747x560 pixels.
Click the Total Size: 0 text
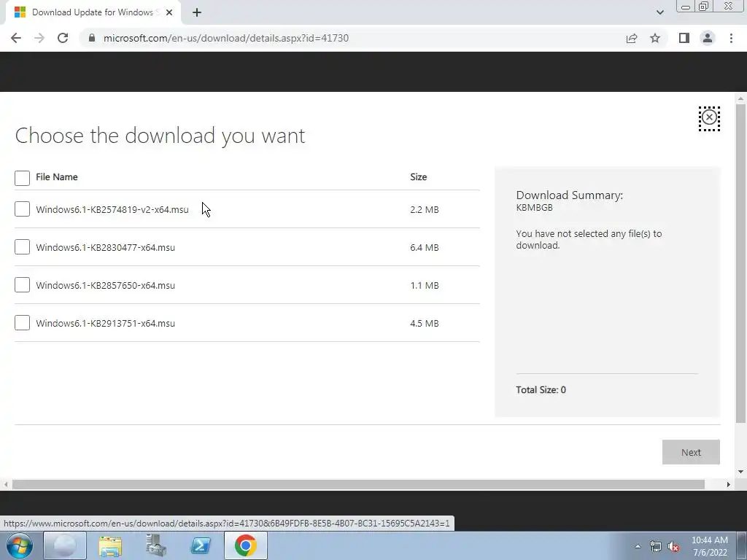541,389
